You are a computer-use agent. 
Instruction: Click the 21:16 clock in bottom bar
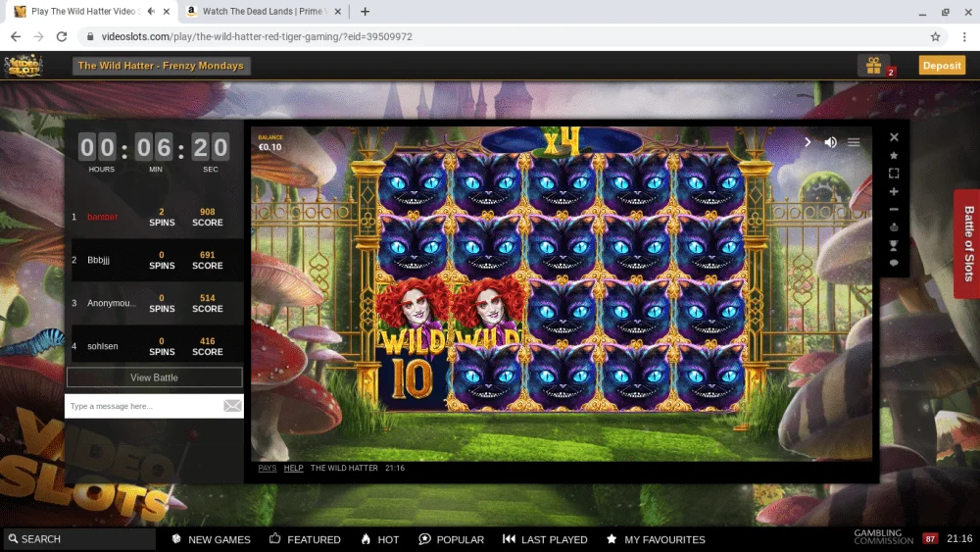click(x=959, y=538)
